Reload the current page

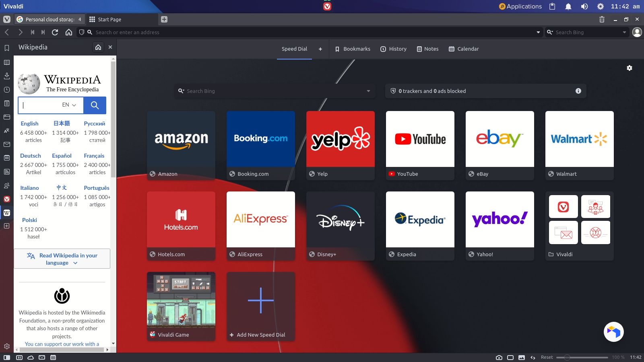coord(55,32)
